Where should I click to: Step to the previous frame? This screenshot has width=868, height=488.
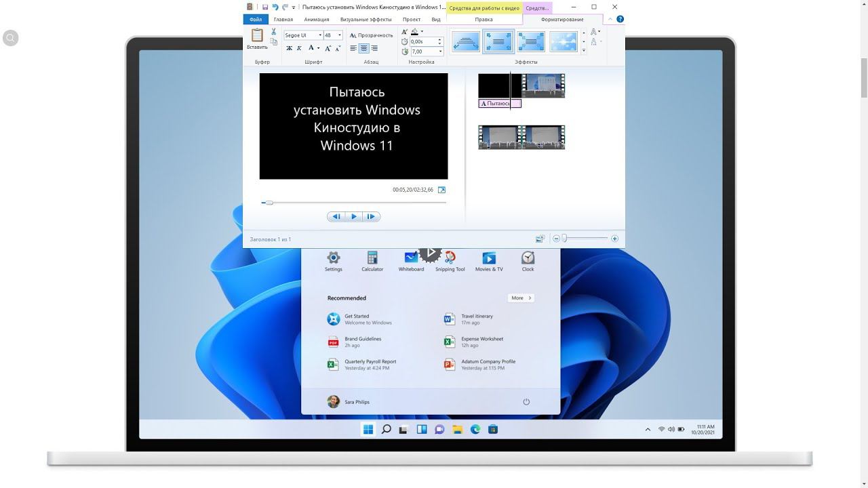click(x=336, y=217)
